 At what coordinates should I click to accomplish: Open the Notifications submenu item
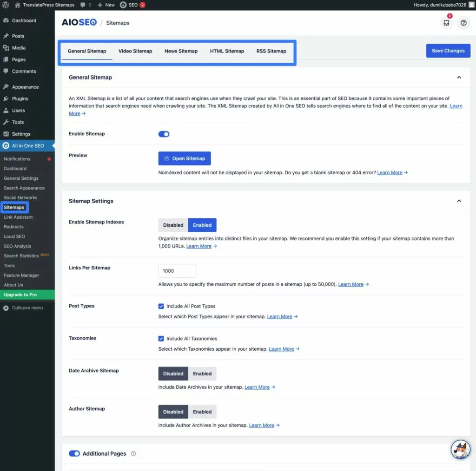(17, 159)
